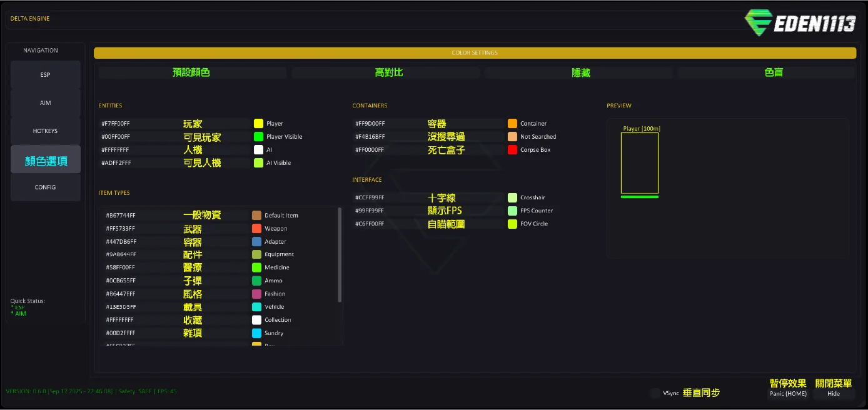Click the Eden1113 green logo icon
This screenshot has height=410, width=868.
point(759,23)
